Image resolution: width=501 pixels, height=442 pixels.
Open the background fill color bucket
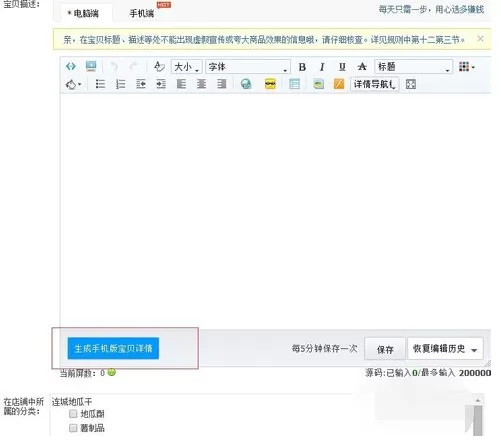tap(73, 84)
